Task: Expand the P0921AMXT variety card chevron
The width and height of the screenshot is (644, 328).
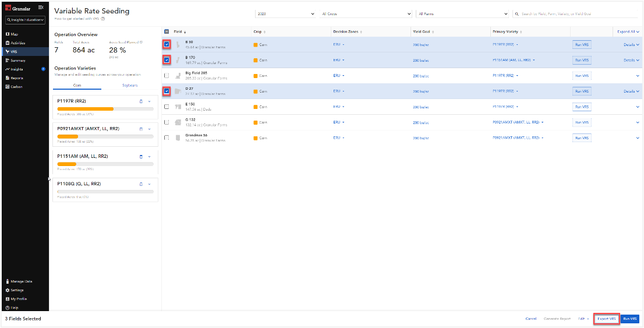Action: pyautogui.click(x=150, y=129)
